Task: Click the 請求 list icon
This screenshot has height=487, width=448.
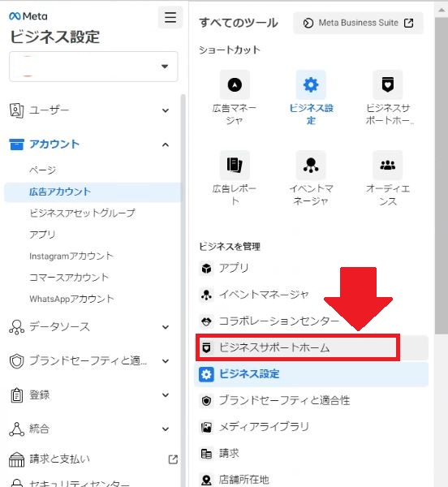Action: point(206,454)
